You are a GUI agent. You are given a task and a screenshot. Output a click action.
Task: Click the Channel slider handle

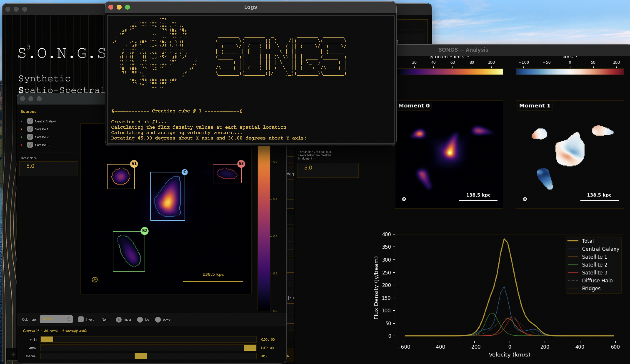tap(141, 356)
